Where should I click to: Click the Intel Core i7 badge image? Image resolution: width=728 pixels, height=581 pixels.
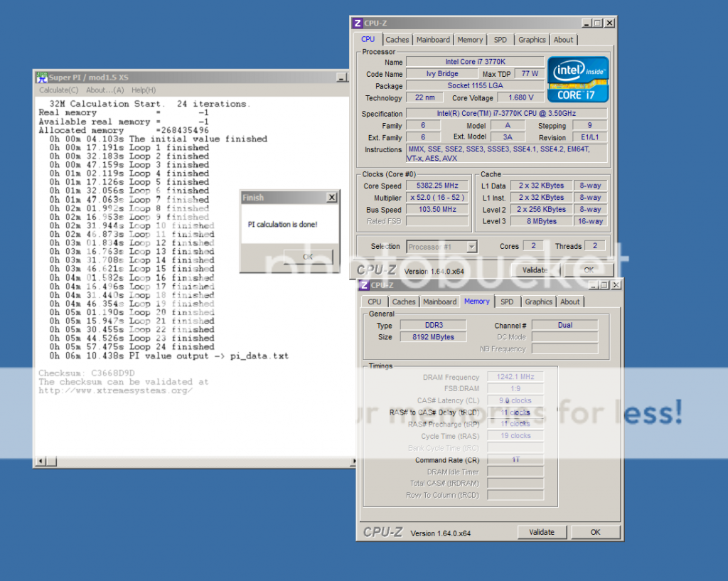click(577, 78)
